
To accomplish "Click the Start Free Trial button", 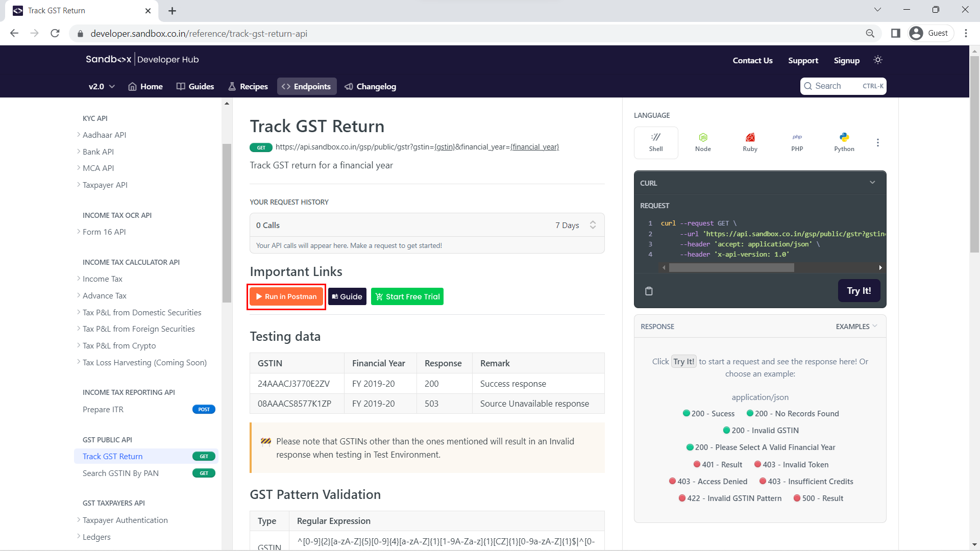I will click(x=407, y=296).
